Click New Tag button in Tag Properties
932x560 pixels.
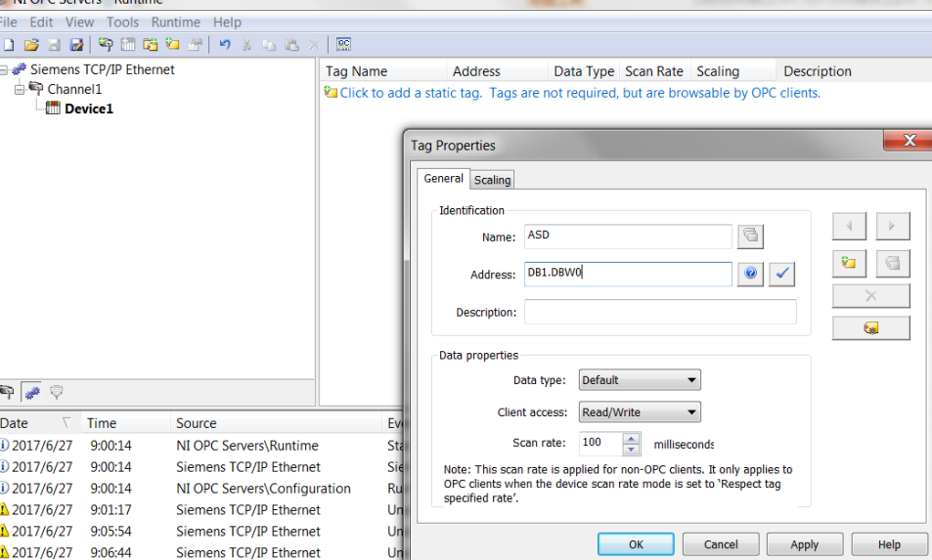(x=849, y=263)
